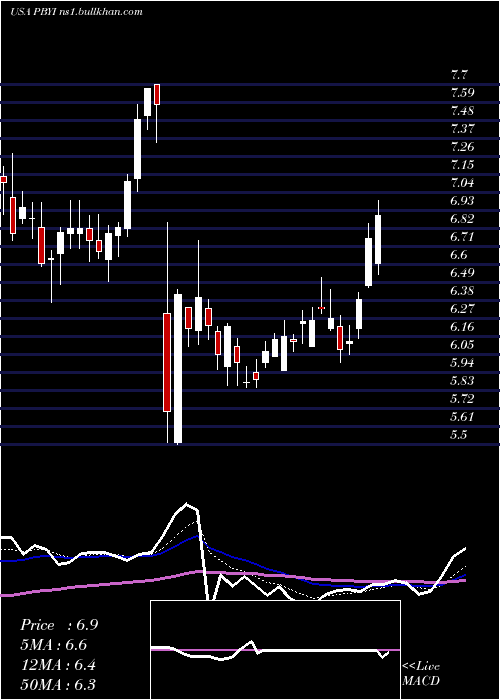Click the 7.15 price axis label
The height and width of the screenshot is (700, 500).
pos(462,165)
